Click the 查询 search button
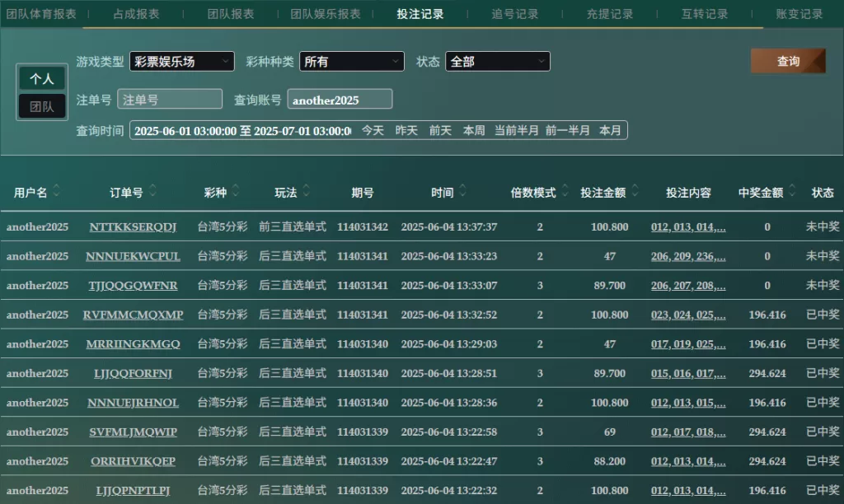 click(788, 61)
